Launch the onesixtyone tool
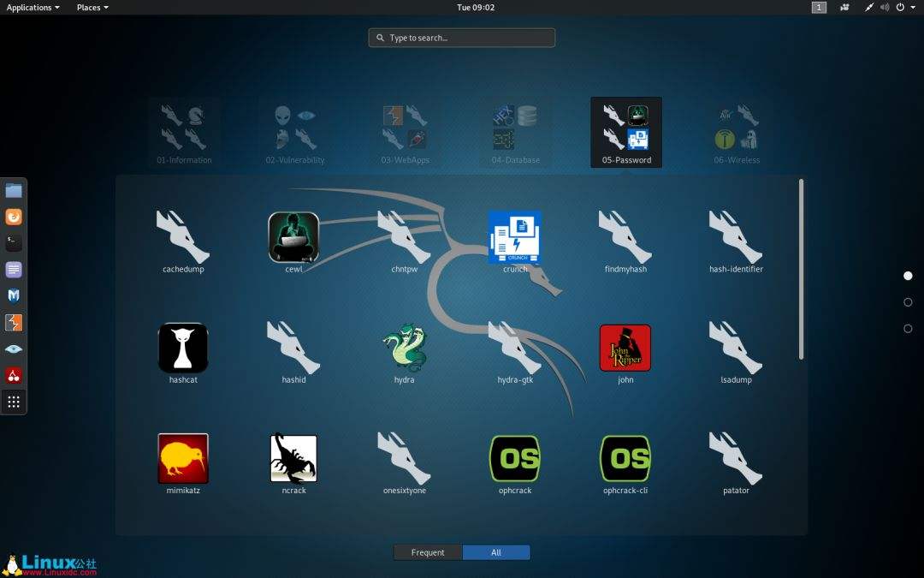 pos(404,463)
